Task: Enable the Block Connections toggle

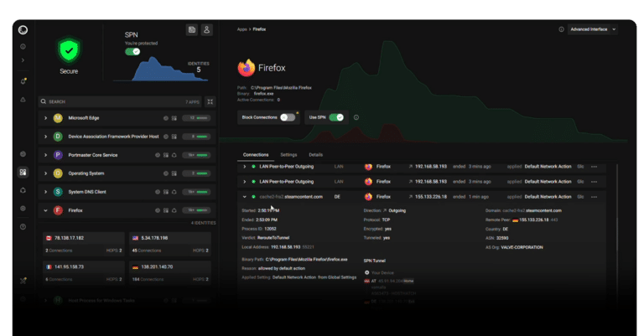Action: [x=288, y=117]
